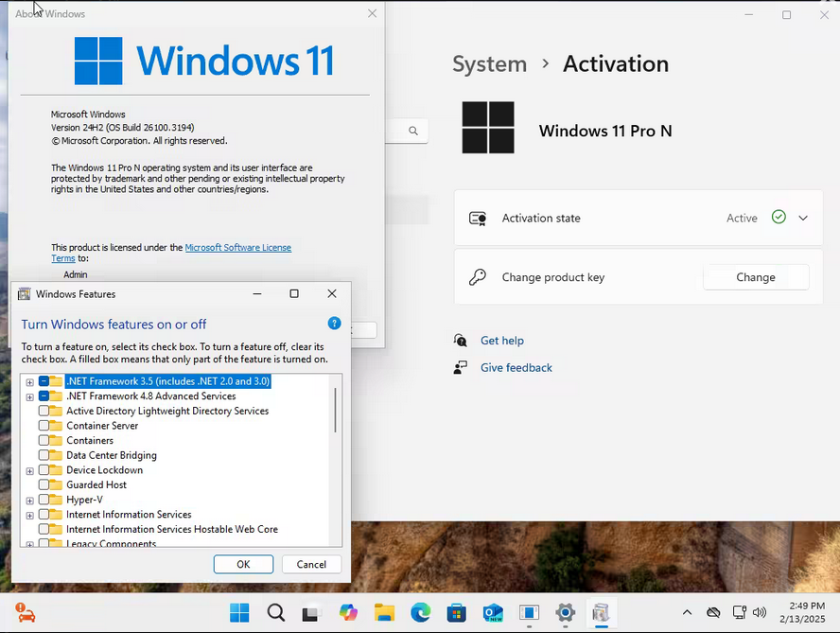Enable the Containers feature checkbox
Screen dimensions: 840x633
click(x=44, y=440)
